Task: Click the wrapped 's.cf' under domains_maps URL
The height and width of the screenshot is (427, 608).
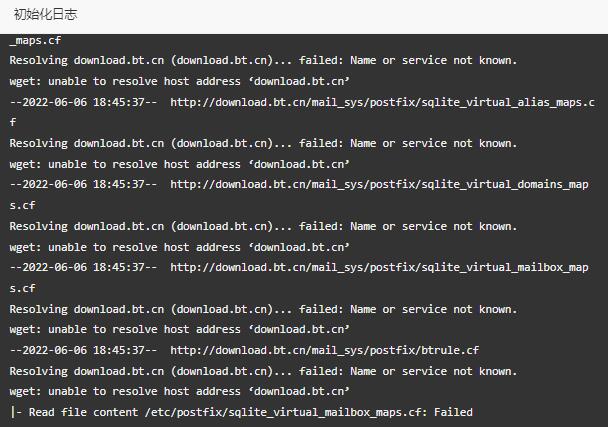Action: (22, 205)
